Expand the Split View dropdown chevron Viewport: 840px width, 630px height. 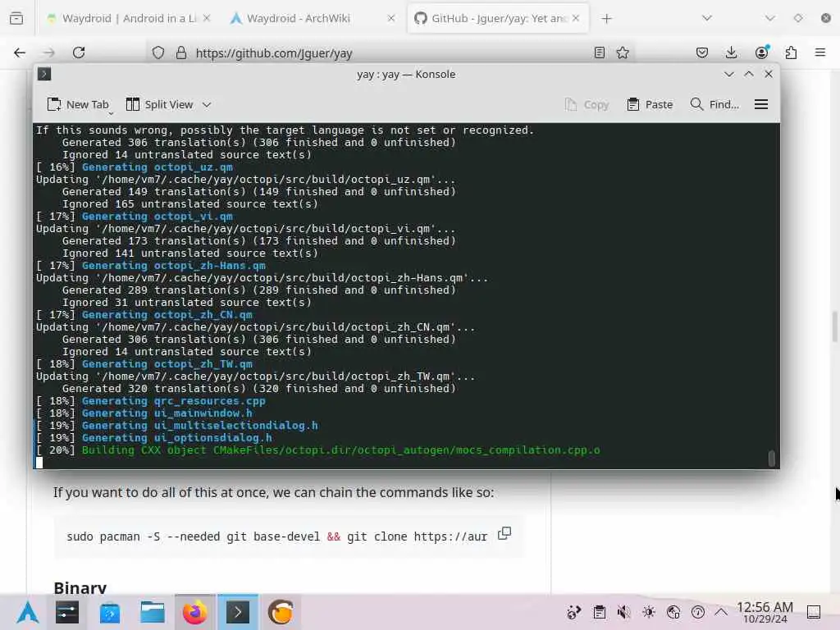coord(207,104)
